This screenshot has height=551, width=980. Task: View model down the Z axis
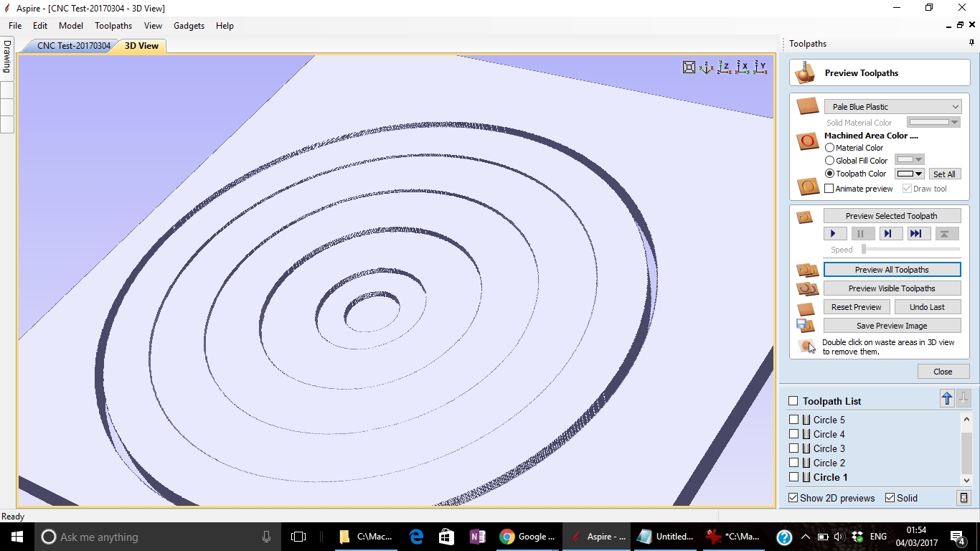[x=725, y=67]
